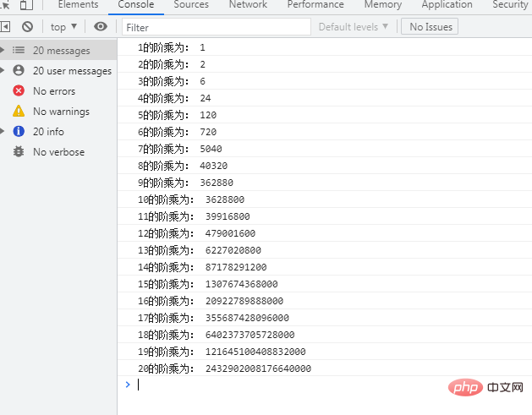Image resolution: width=532 pixels, height=415 pixels.
Task: Open the top context dropdown
Action: 63,27
